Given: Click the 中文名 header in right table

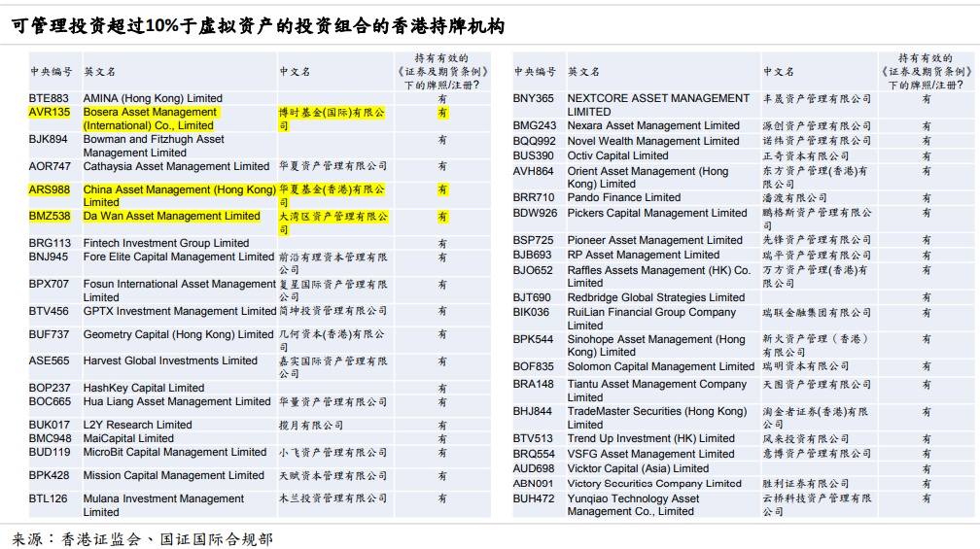Looking at the screenshot, I should point(778,72).
